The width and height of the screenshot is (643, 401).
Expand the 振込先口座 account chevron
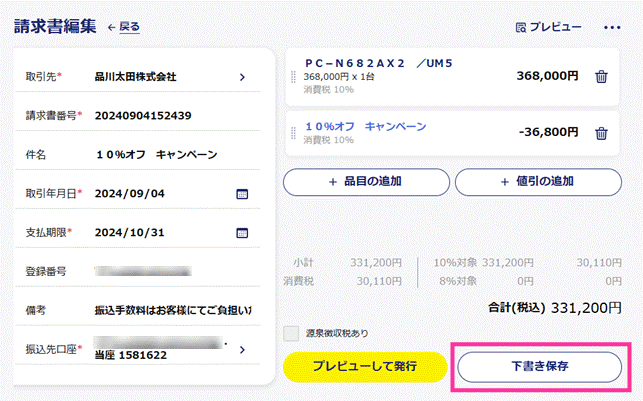242,350
